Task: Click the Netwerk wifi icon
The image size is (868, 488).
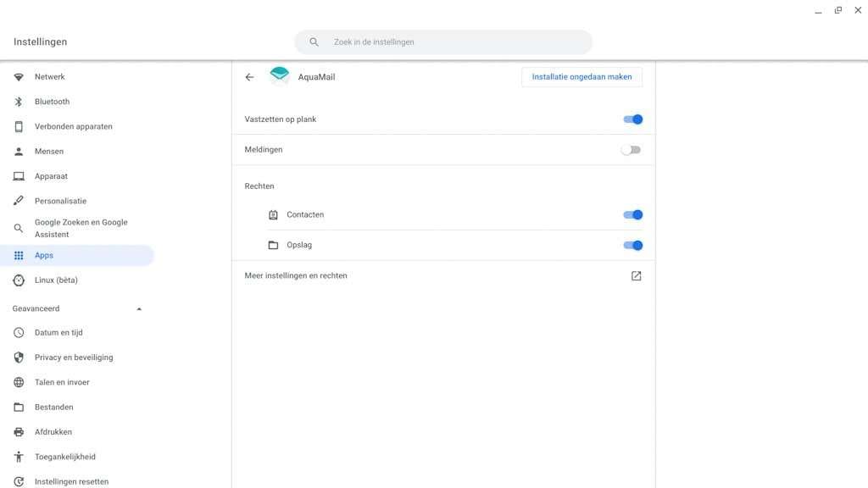Action: 19,77
